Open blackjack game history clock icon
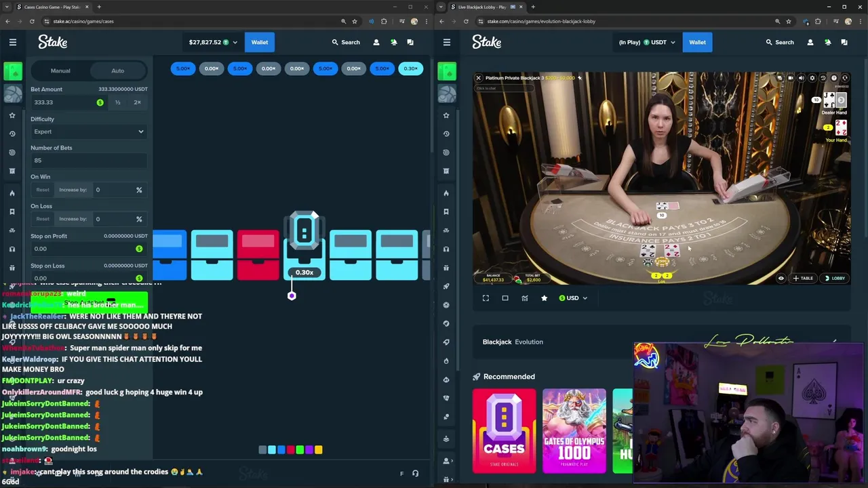Screen dimensions: 868x488 click(x=823, y=78)
